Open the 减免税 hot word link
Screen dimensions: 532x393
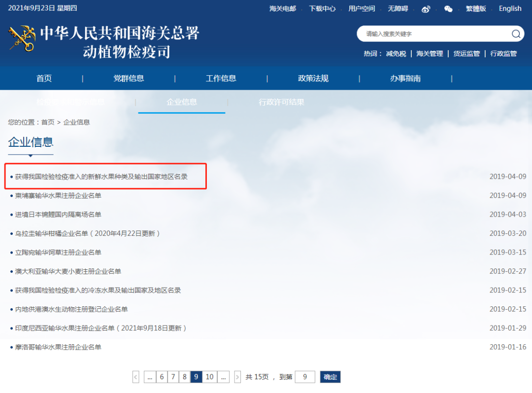tap(396, 53)
